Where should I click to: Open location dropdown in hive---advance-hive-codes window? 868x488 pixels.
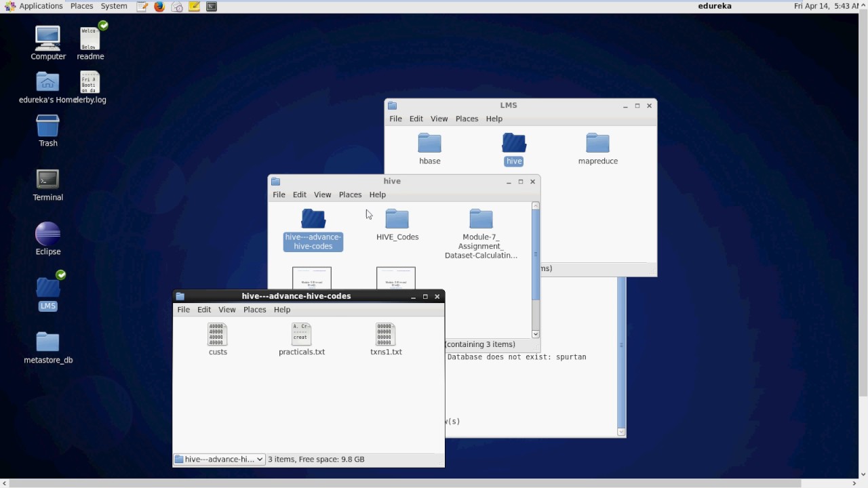point(219,460)
